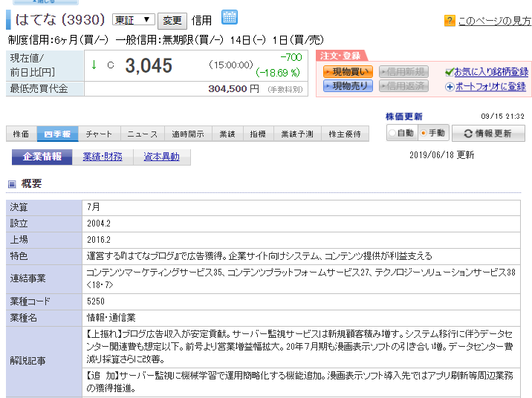Click the 株価更新 label
This screenshot has width=532, height=398.
coord(403,117)
